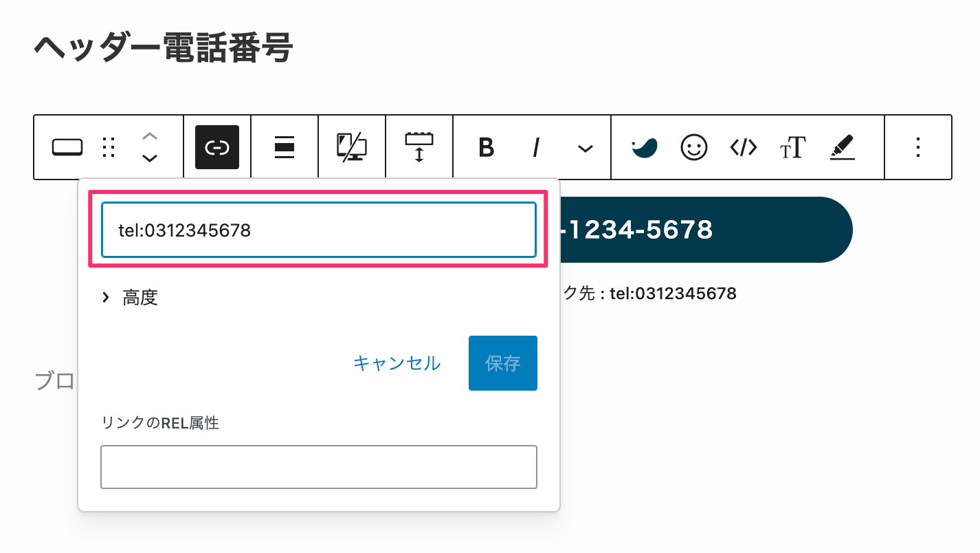Click the highlighter marker icon
The width and height of the screenshot is (980, 553).
coord(842,147)
